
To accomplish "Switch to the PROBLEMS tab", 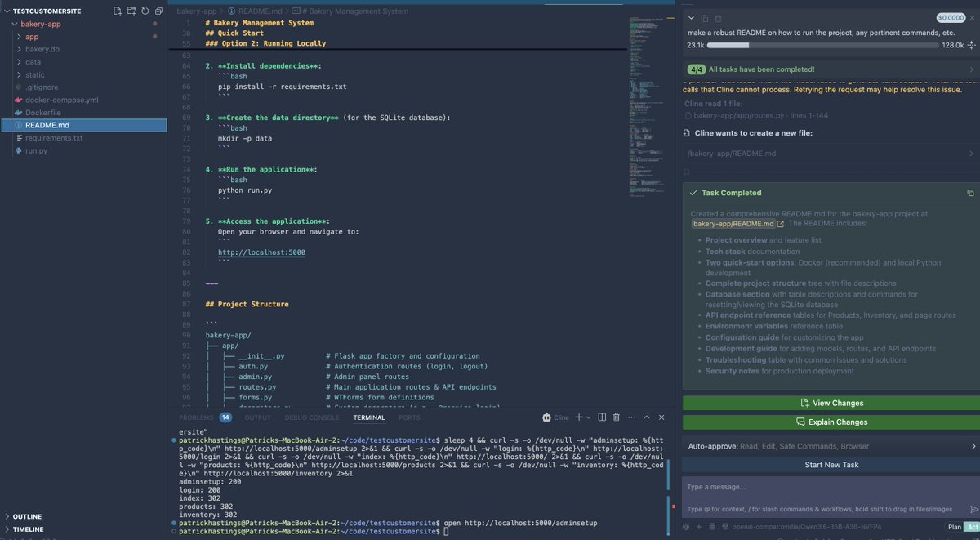I will [x=196, y=417].
